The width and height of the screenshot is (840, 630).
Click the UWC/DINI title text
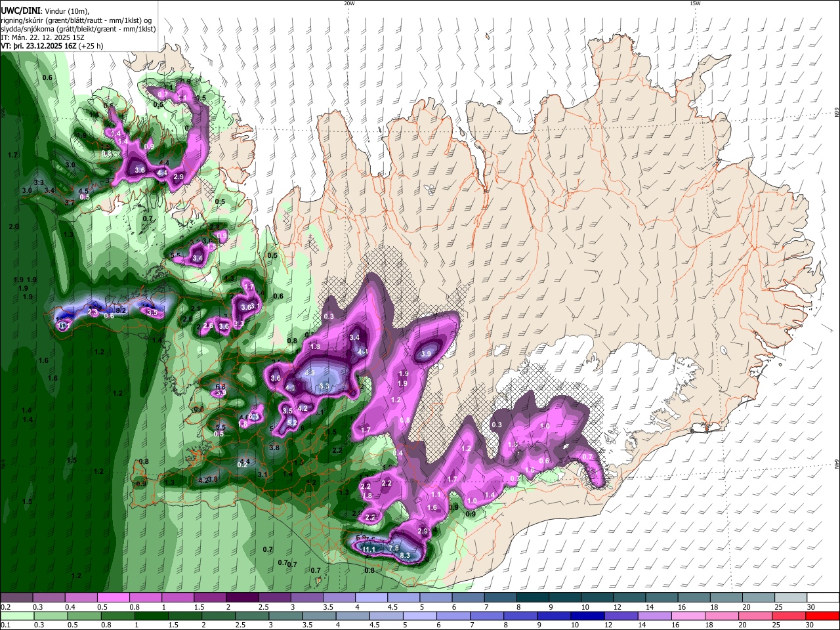20,11
